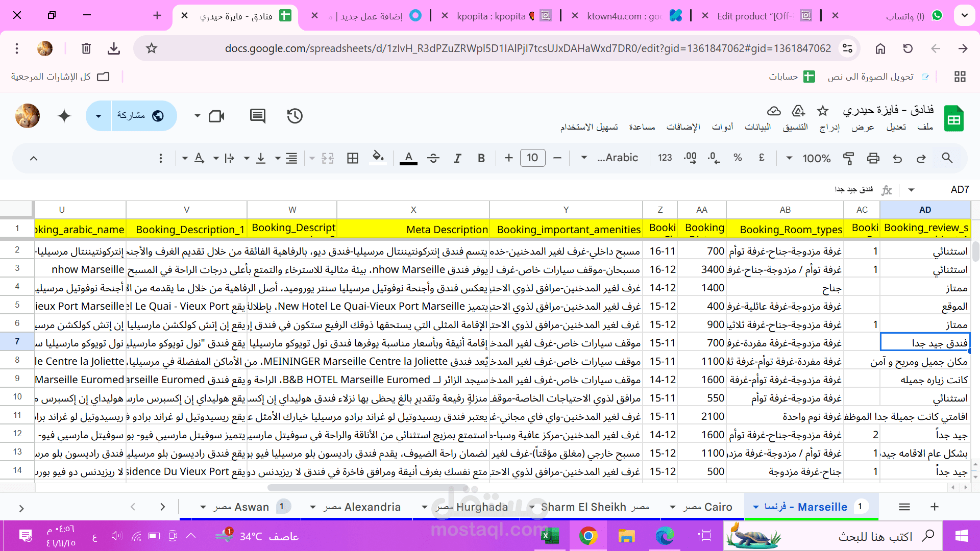The width and height of the screenshot is (980, 551).
Task: Click the Undo arrow in the toolbar
Action: (897, 158)
